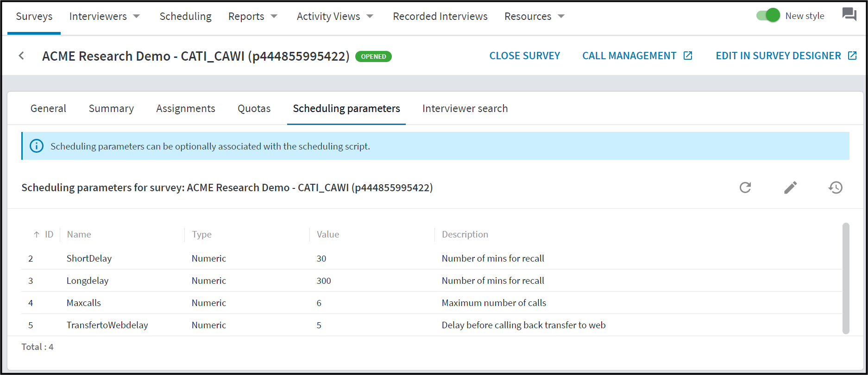This screenshot has width=868, height=375.
Task: Select the TransfertoWebdelay parameter name
Action: 107,325
